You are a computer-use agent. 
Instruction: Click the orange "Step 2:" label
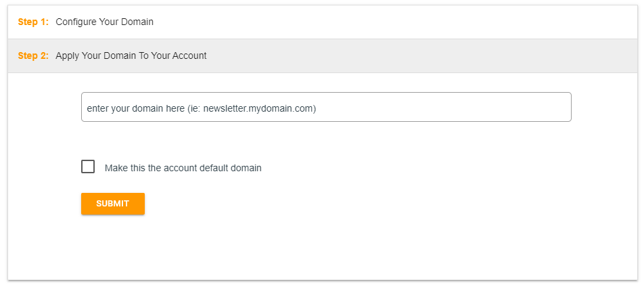[x=33, y=55]
